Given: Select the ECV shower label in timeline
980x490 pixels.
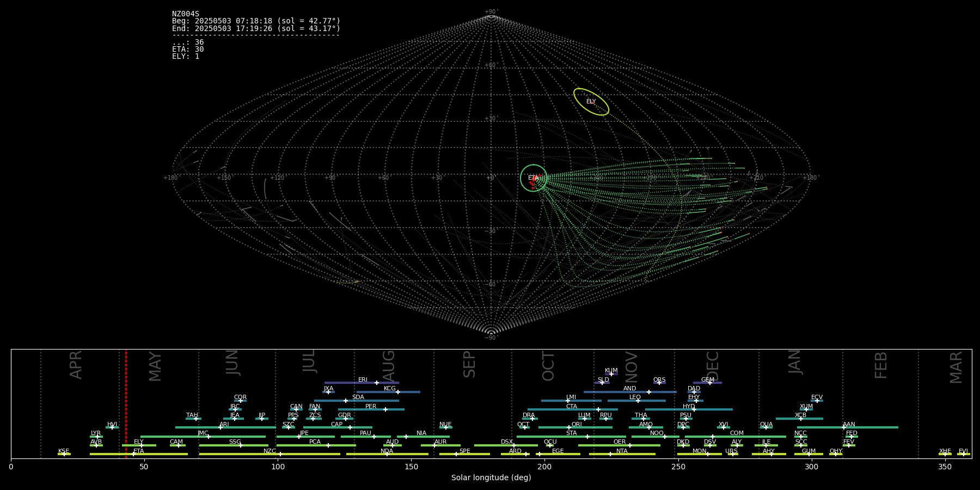Looking at the screenshot, I should 817,397.
